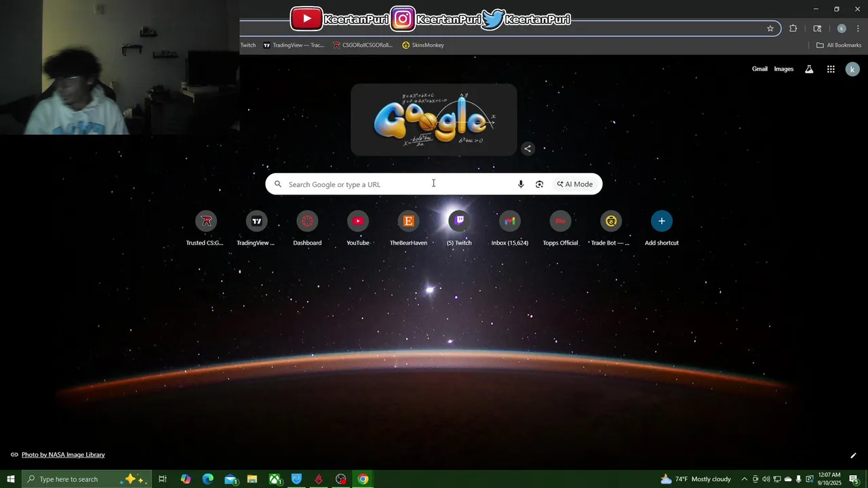
Task: Open the SkinsMonkey bookmark
Action: (423, 45)
